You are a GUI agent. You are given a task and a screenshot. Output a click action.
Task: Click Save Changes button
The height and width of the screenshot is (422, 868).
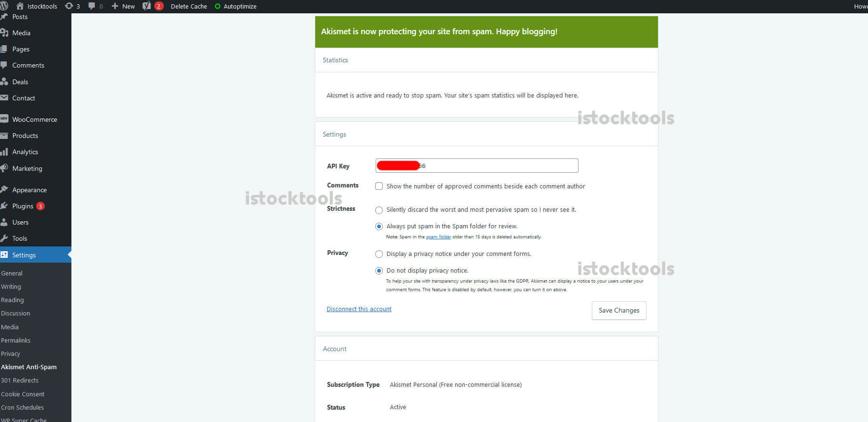coord(619,310)
